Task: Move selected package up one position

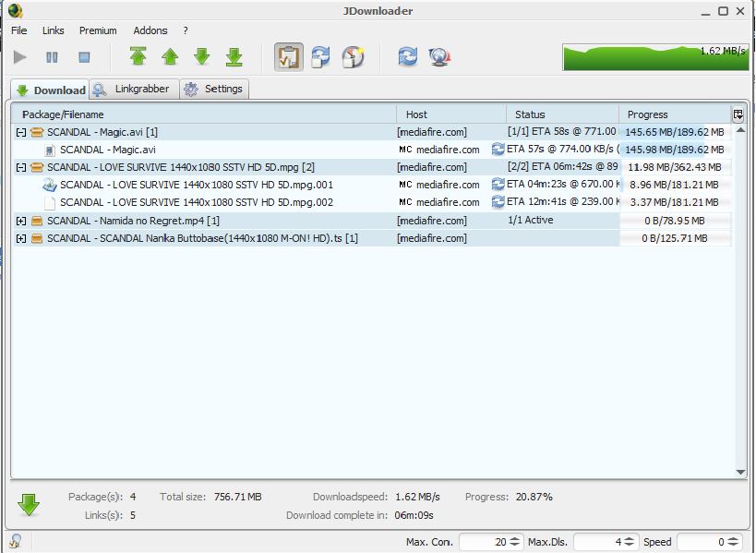Action: point(170,56)
